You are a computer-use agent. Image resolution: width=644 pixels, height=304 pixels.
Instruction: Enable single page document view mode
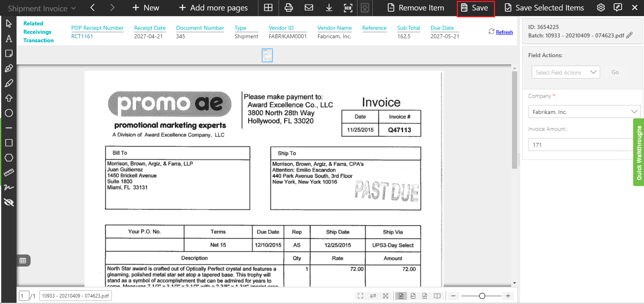400,296
